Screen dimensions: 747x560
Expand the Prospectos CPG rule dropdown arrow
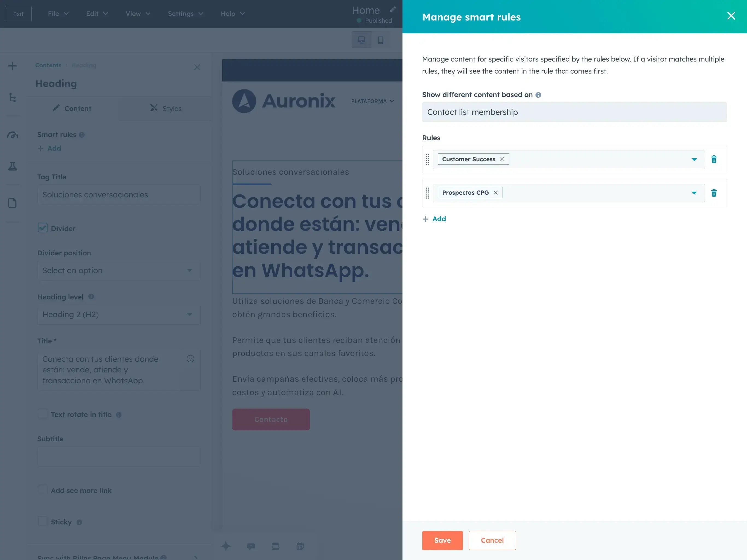click(x=694, y=193)
